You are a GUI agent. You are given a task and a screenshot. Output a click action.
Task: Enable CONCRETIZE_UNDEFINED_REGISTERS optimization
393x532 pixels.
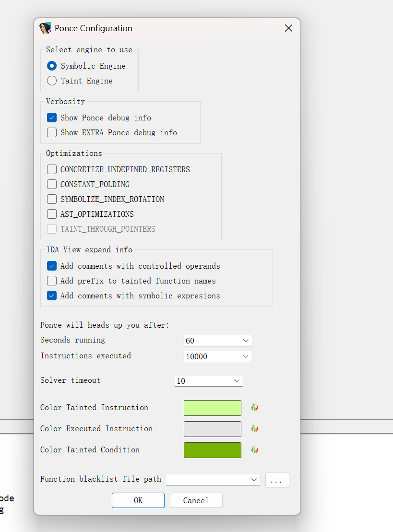52,169
